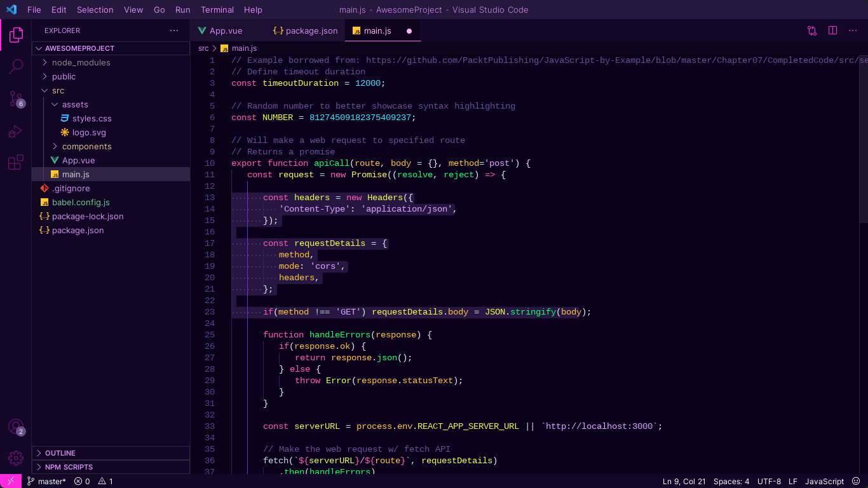Click the master branch status item
The image size is (868, 488).
[x=46, y=481]
